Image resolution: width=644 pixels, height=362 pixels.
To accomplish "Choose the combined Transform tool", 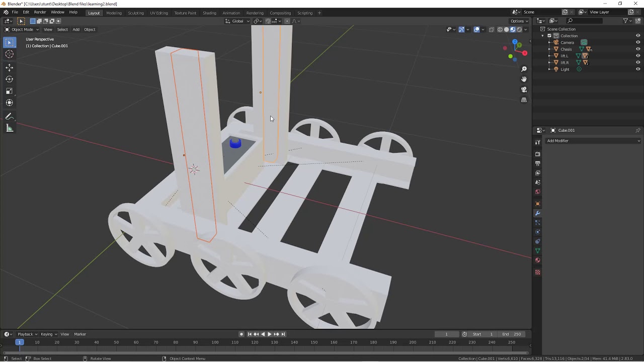I will click(10, 103).
